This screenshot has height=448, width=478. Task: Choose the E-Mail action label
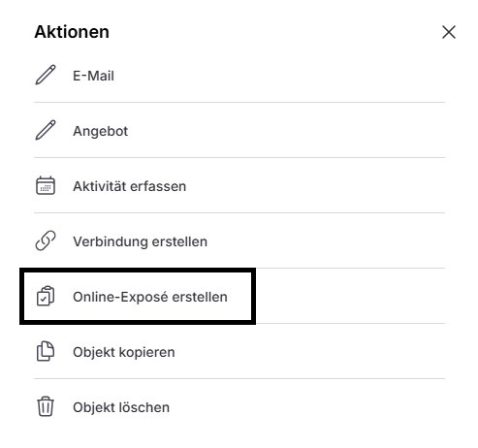(93, 76)
